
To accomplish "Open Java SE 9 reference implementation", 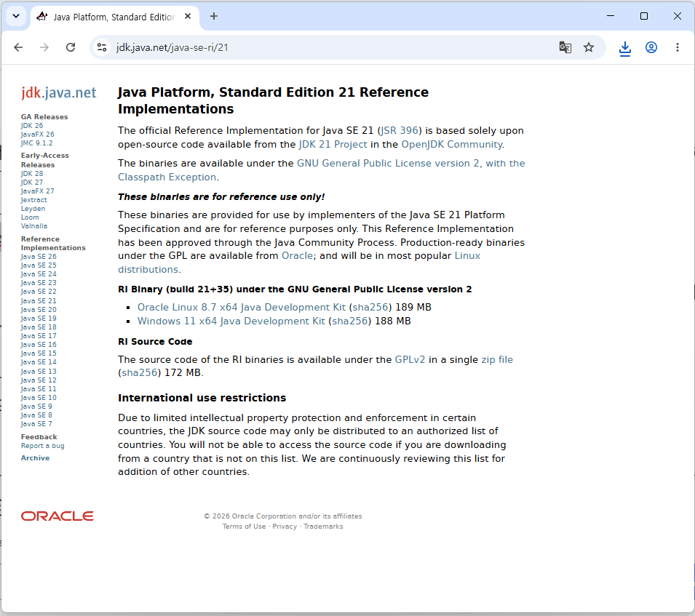I will point(36,407).
